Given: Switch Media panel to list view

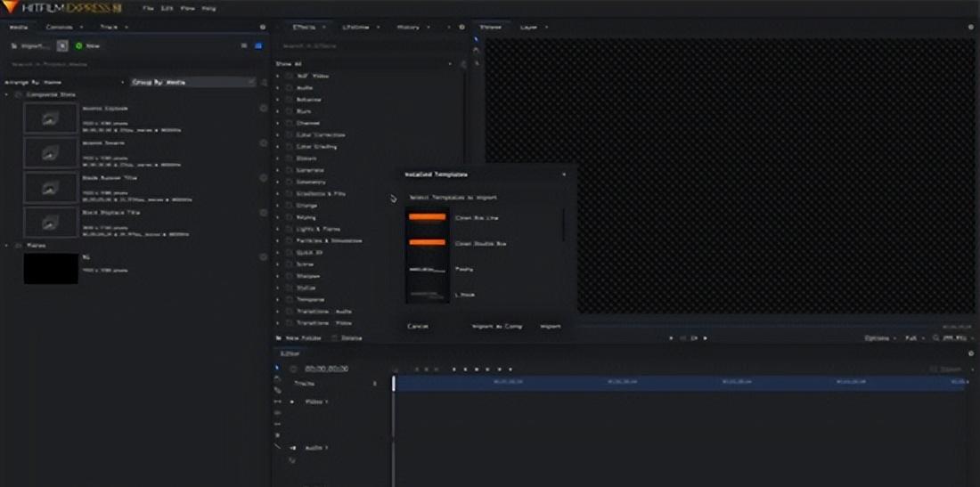Looking at the screenshot, I should (244, 45).
